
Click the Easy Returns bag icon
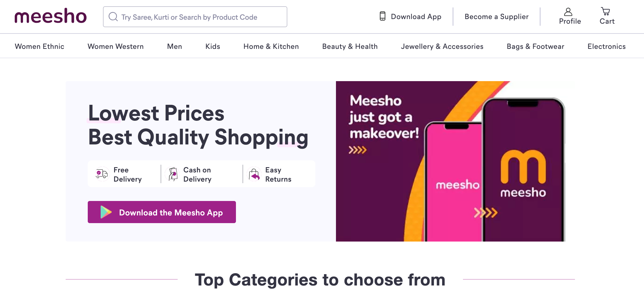coord(254,174)
